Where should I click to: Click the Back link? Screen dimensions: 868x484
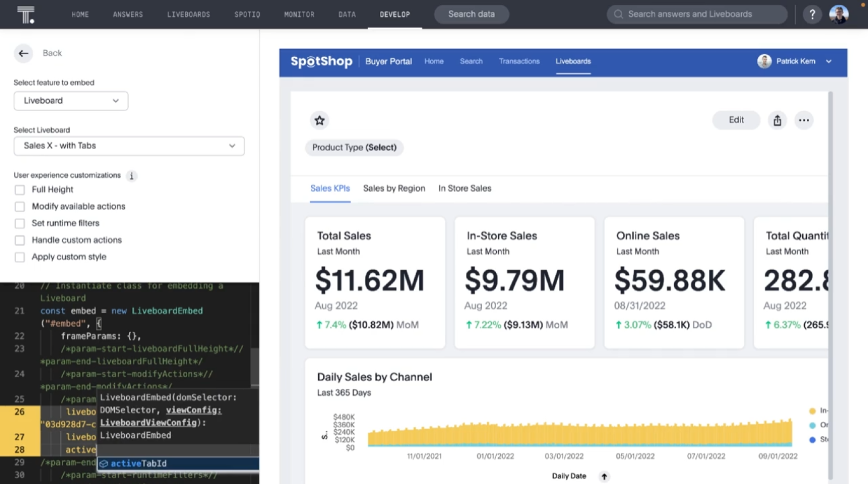(x=52, y=53)
